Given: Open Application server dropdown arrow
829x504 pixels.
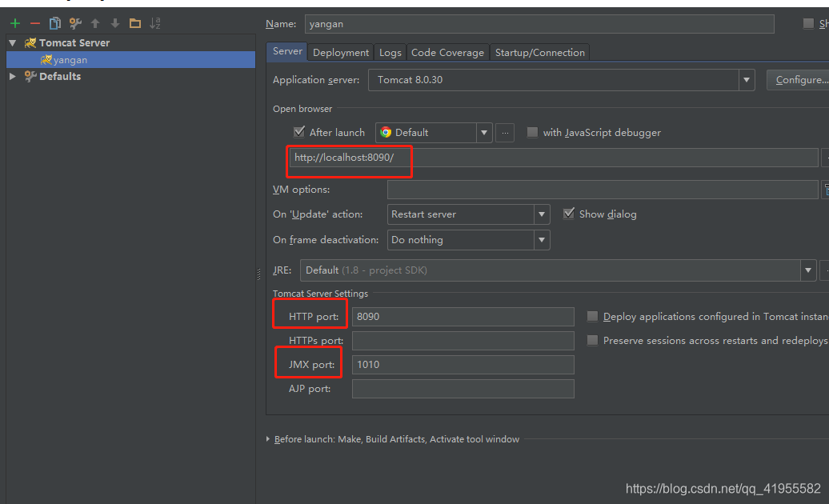Looking at the screenshot, I should [747, 80].
